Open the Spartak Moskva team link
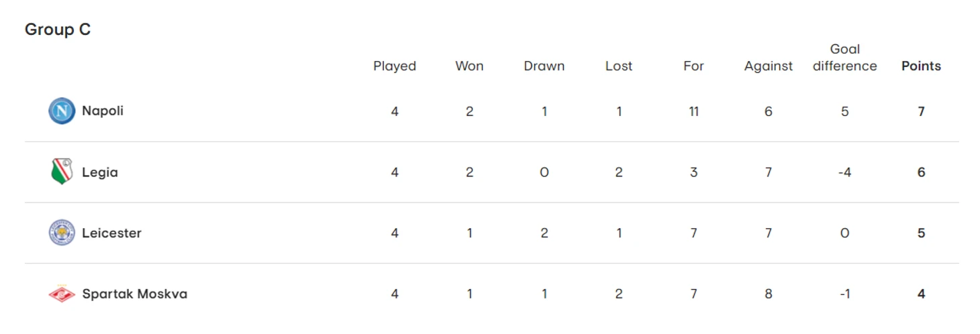 click(x=134, y=294)
